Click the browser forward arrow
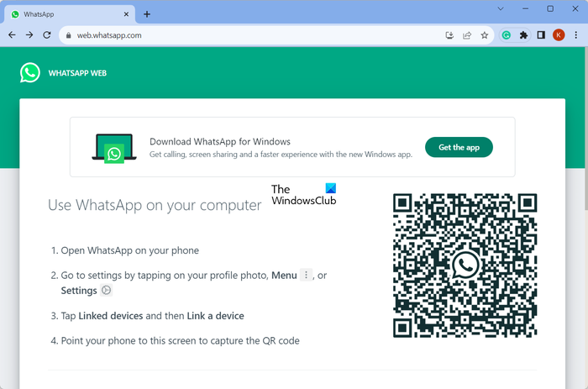 (29, 35)
